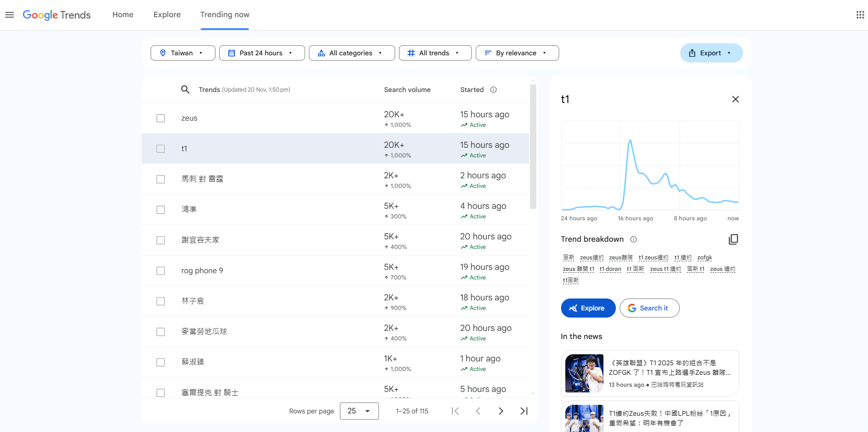Viewport: 868px width, 432px height.
Task: Open the All trends filter dropdown
Action: point(435,53)
